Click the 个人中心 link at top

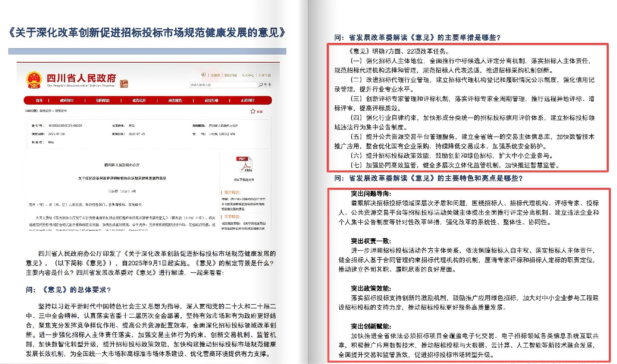point(248,75)
